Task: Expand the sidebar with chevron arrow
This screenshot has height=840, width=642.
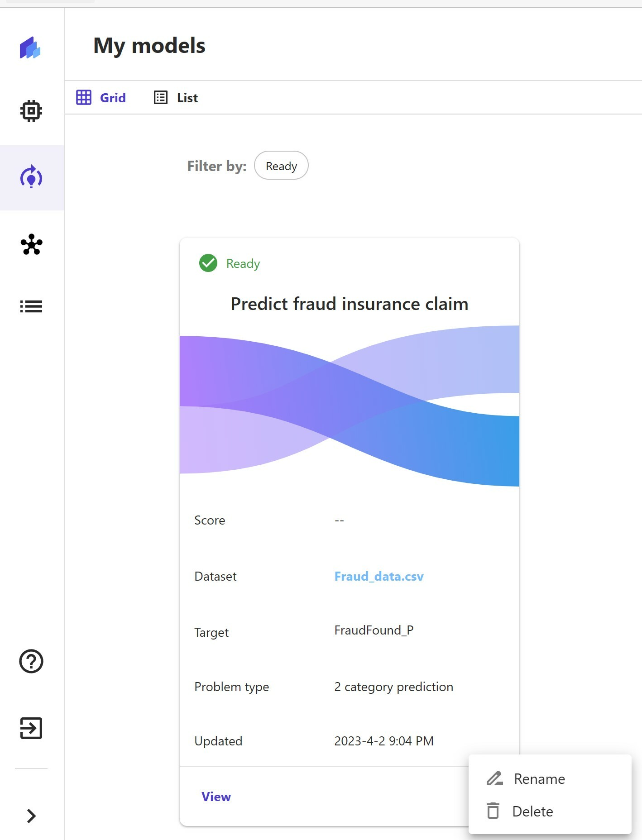Action: (x=31, y=816)
